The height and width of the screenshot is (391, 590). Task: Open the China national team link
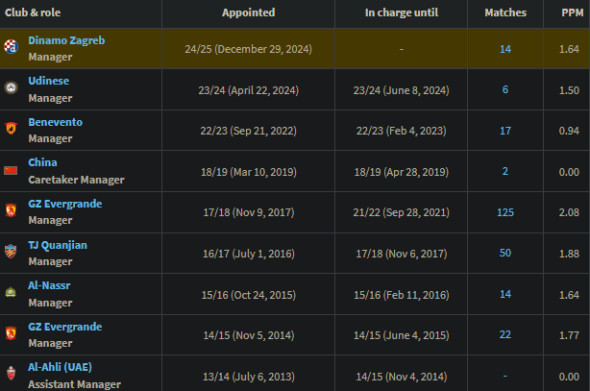coord(43,163)
